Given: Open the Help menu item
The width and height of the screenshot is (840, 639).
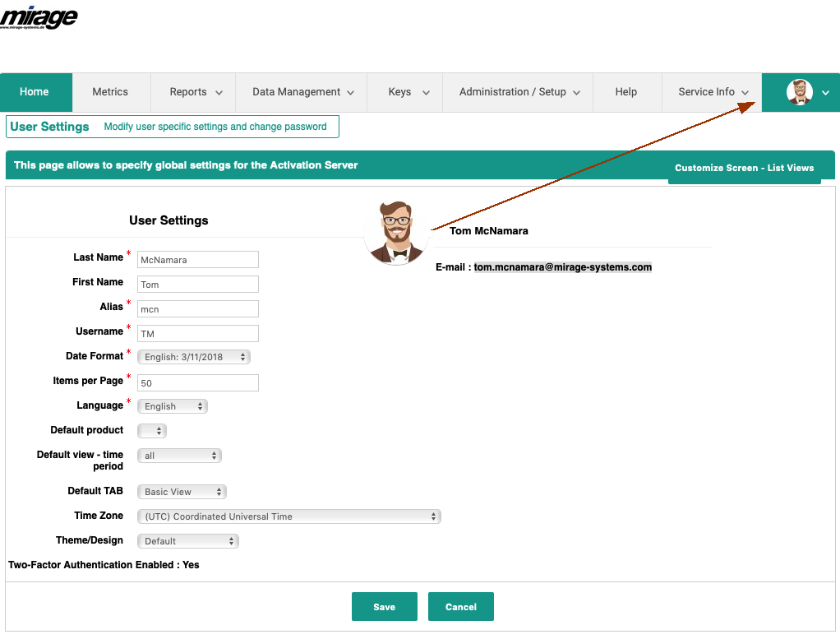Looking at the screenshot, I should coord(625,92).
